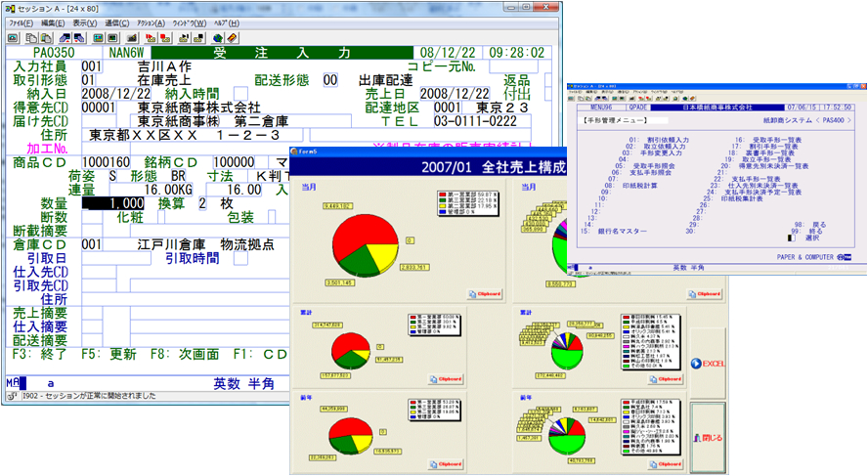This screenshot has width=868, height=476.
Task: Click Clipboard button under left 前年 chart
Action: [x=446, y=464]
